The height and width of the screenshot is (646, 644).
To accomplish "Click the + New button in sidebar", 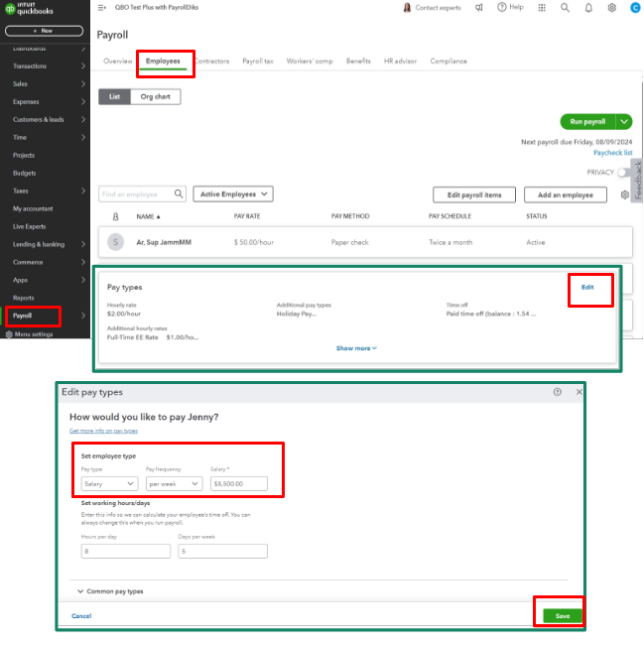I will tap(44, 31).
